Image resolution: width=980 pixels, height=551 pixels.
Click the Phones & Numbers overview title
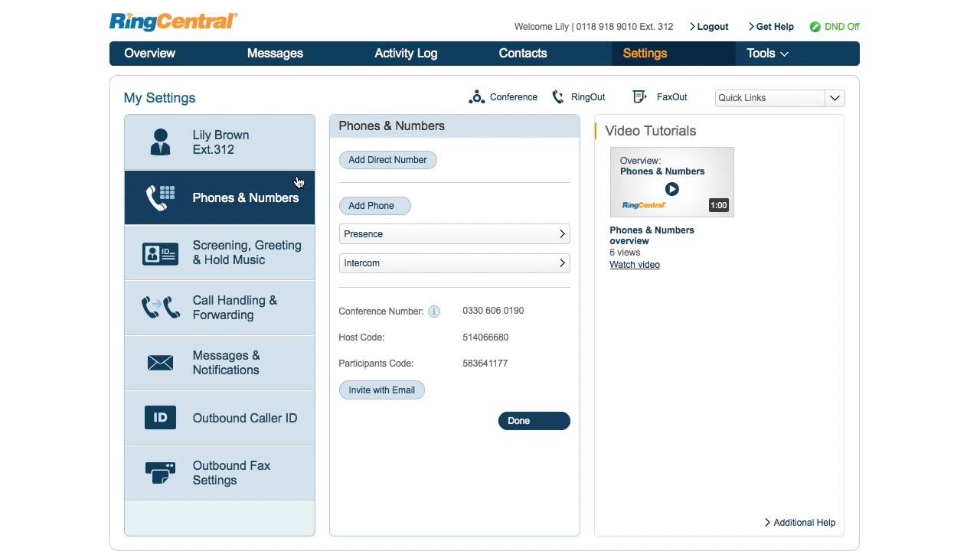pyautogui.click(x=652, y=236)
